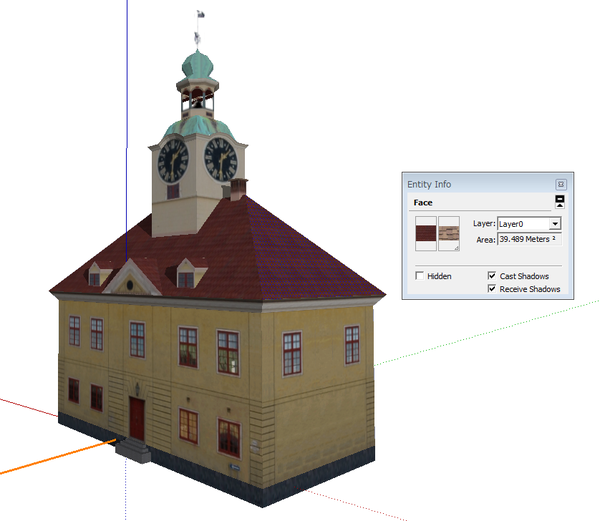Viewport: 600px width, 521px height.
Task: Toggle the Hidden checkbox
Action: click(420, 276)
